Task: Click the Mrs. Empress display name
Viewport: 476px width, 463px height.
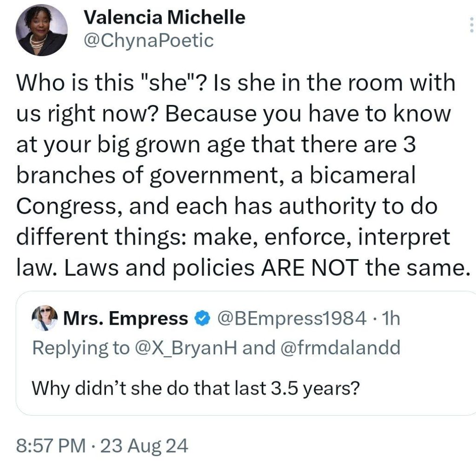Action: click(x=126, y=319)
